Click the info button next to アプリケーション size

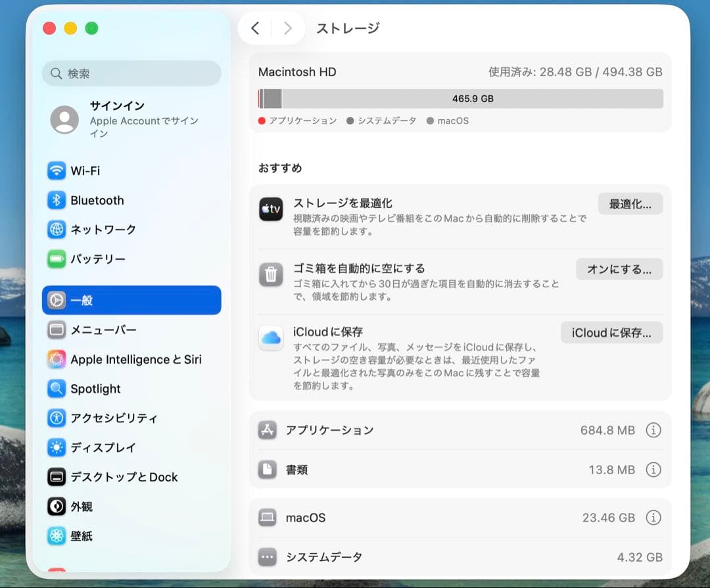pos(653,430)
